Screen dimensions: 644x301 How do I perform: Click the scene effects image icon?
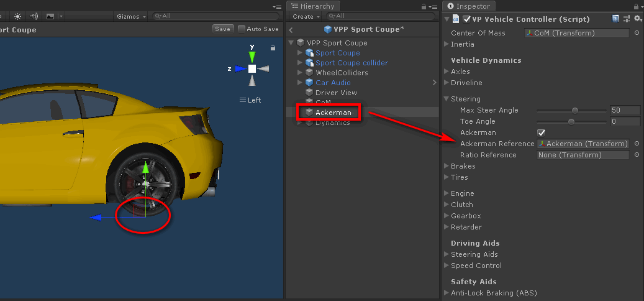click(50, 16)
